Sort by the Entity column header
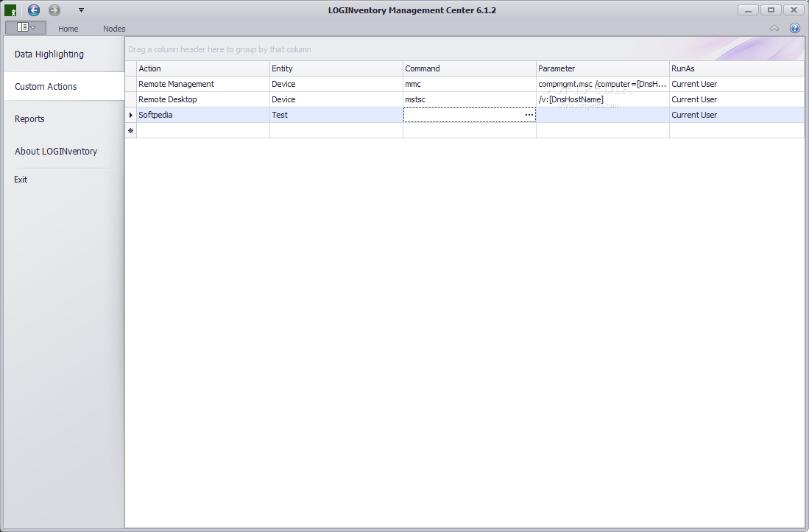This screenshot has width=809, height=532. tap(336, 68)
